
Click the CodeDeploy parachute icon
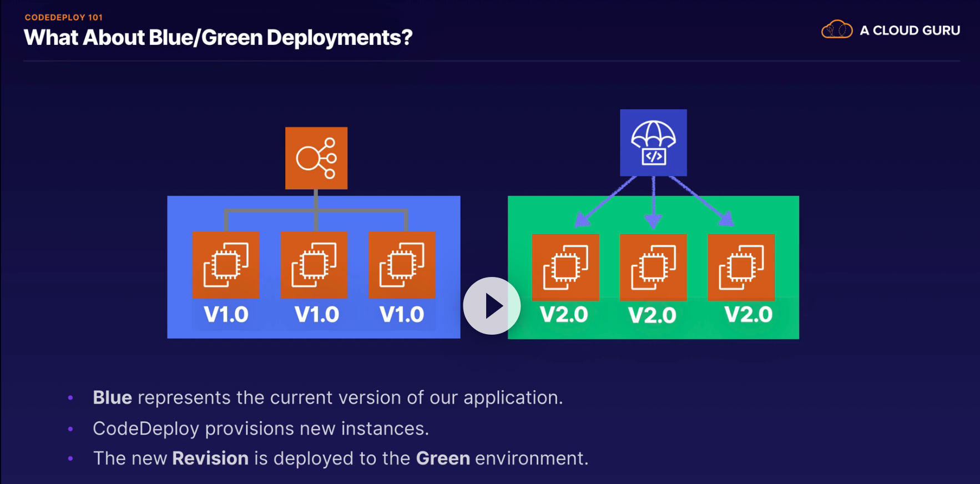(653, 143)
